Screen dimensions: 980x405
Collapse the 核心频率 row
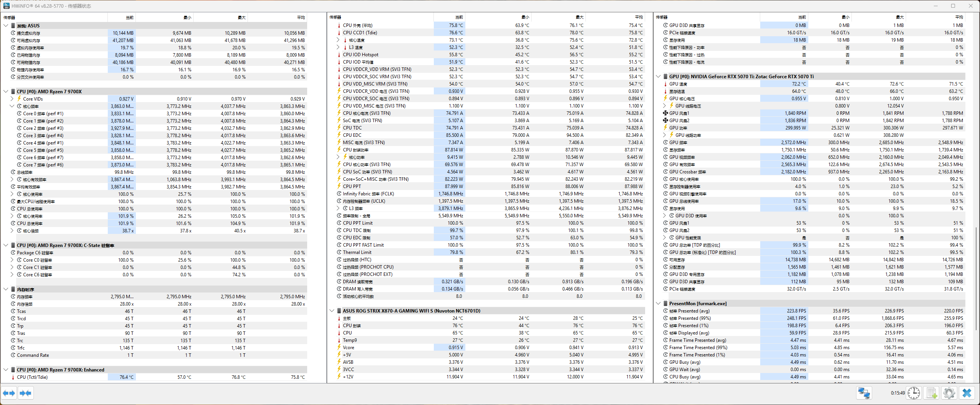12,106
